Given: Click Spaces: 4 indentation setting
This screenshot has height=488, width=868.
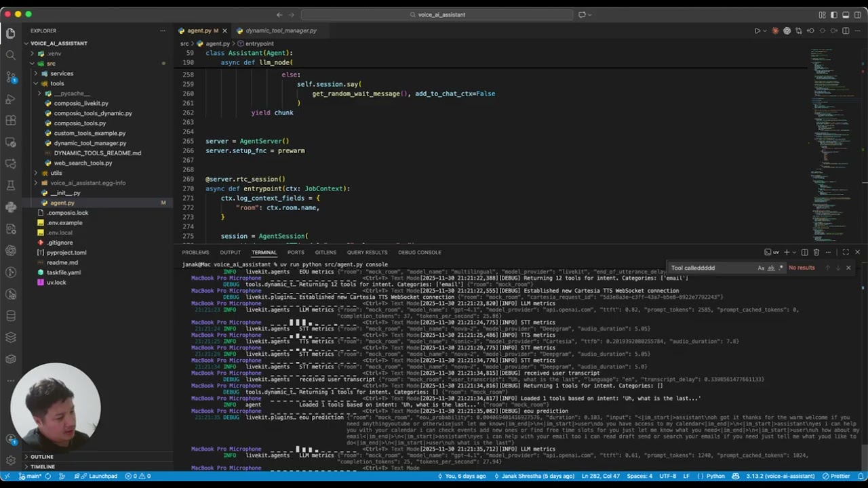Looking at the screenshot, I should click(640, 476).
